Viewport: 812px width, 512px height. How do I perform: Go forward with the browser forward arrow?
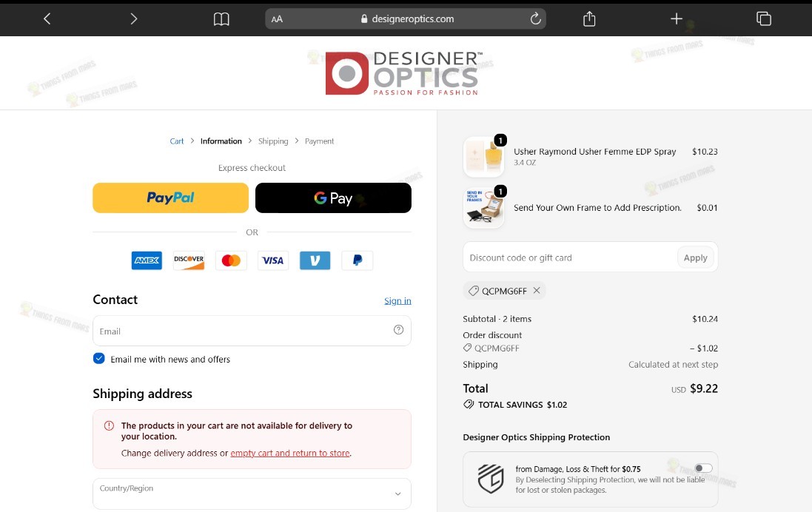[134, 19]
